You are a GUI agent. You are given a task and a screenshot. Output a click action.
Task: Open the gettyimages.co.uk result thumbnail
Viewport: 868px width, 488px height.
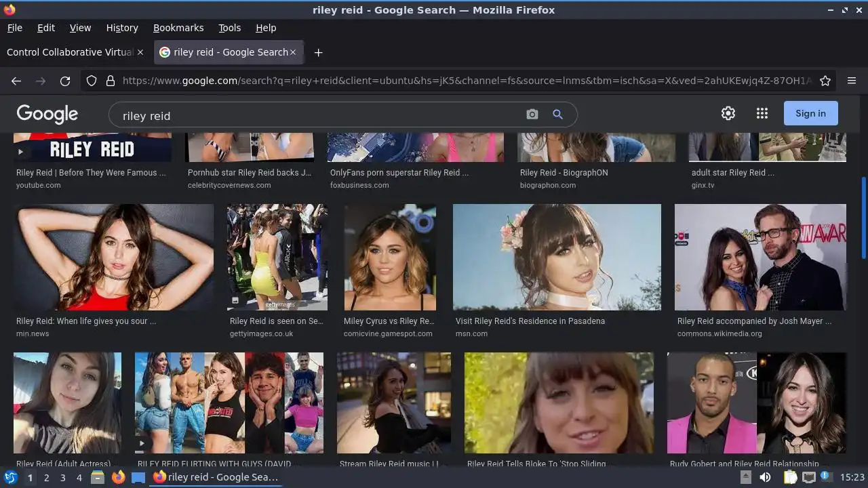pyautogui.click(x=277, y=257)
